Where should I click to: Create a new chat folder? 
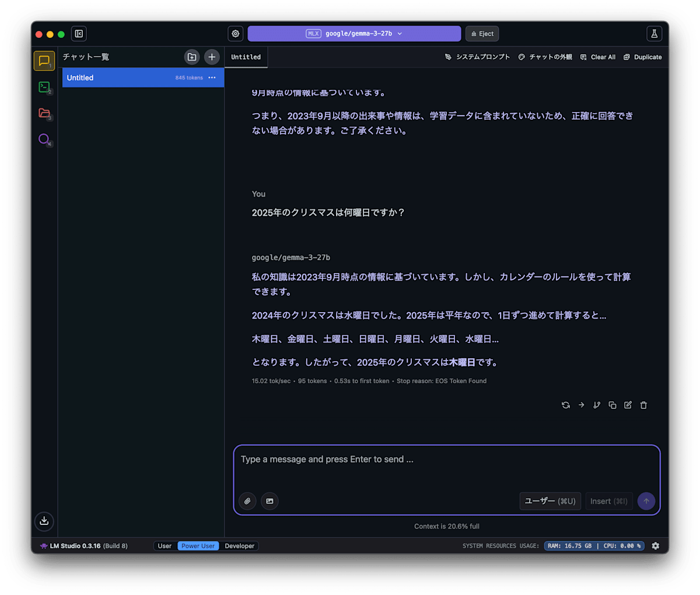coord(192,57)
